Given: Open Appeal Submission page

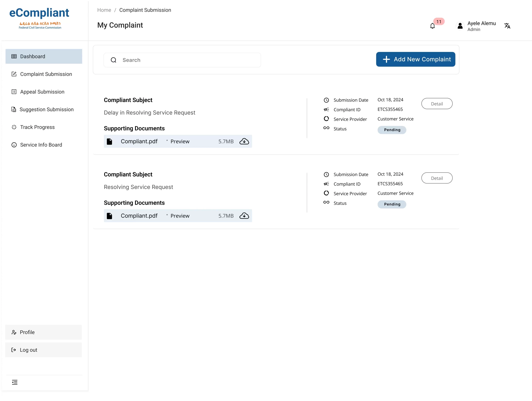Looking at the screenshot, I should coord(42,92).
